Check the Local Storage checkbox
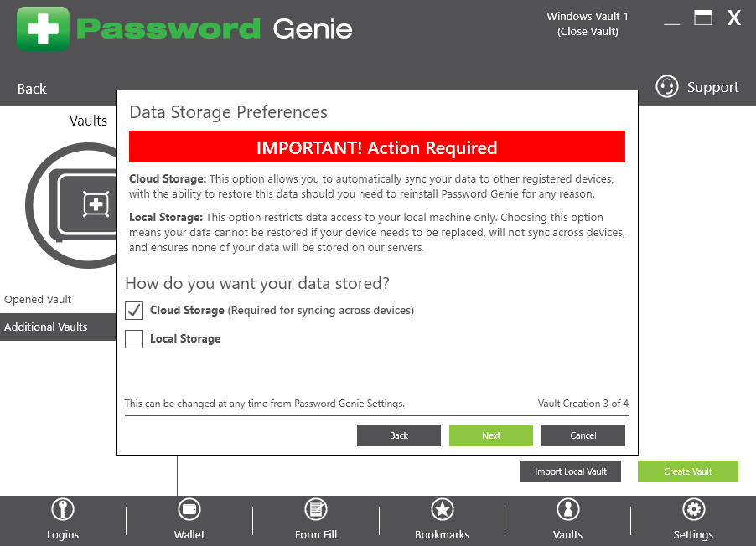 (x=134, y=339)
